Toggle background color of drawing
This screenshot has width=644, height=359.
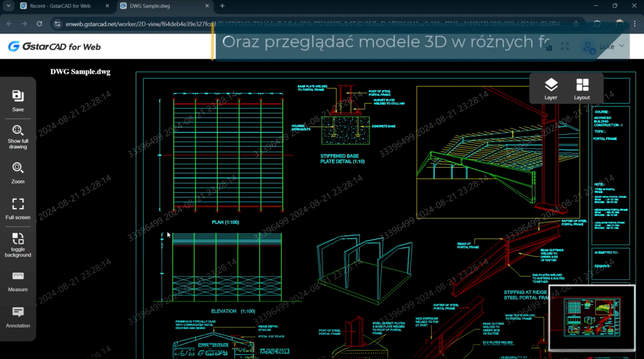click(18, 239)
